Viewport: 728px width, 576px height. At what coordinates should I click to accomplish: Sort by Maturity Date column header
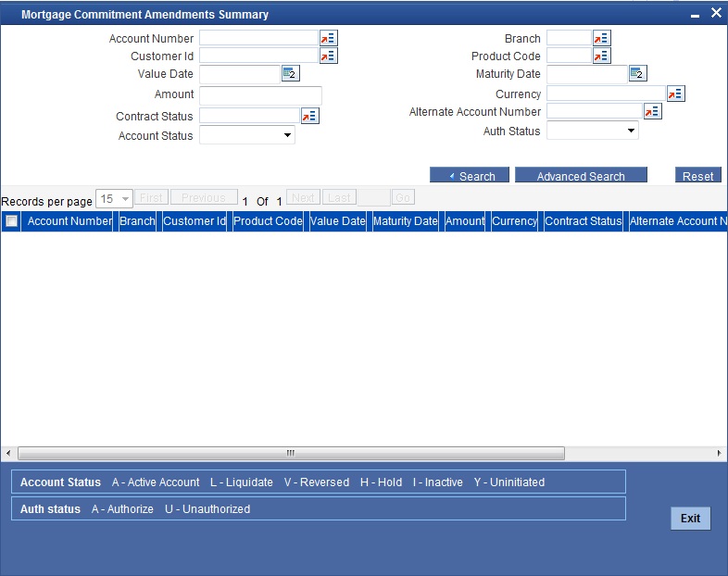coord(406,221)
